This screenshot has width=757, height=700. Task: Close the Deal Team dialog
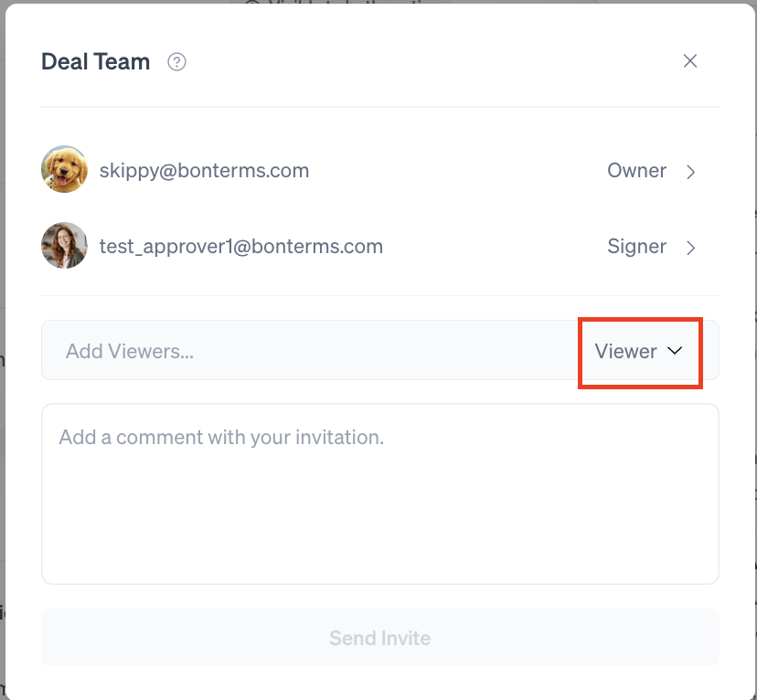pos(690,61)
